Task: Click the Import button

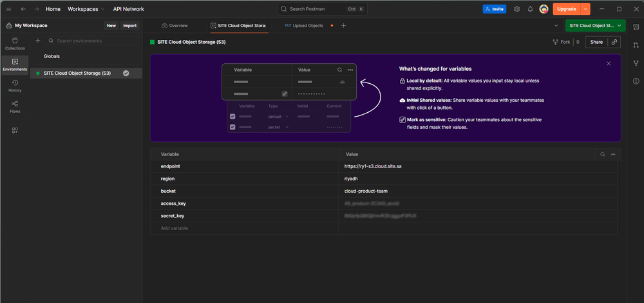Action: tap(130, 26)
